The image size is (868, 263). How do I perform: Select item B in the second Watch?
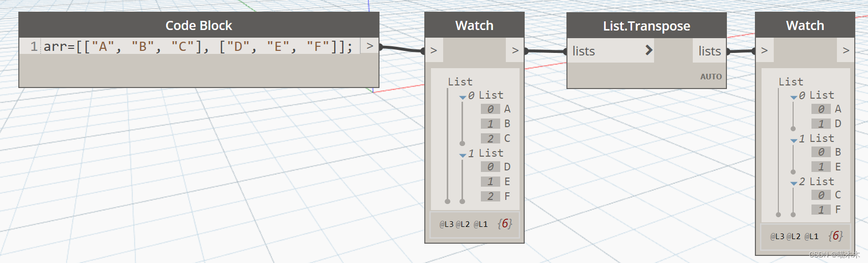click(x=838, y=152)
